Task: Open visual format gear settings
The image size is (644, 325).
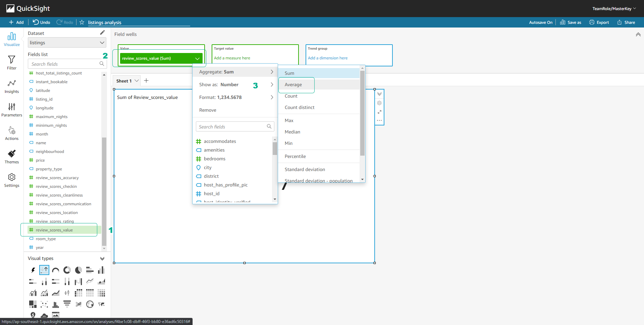Action: (x=379, y=103)
